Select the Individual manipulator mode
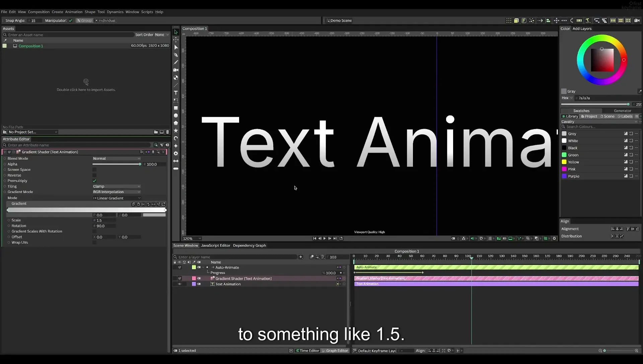This screenshot has height=364, width=643. pos(105,20)
